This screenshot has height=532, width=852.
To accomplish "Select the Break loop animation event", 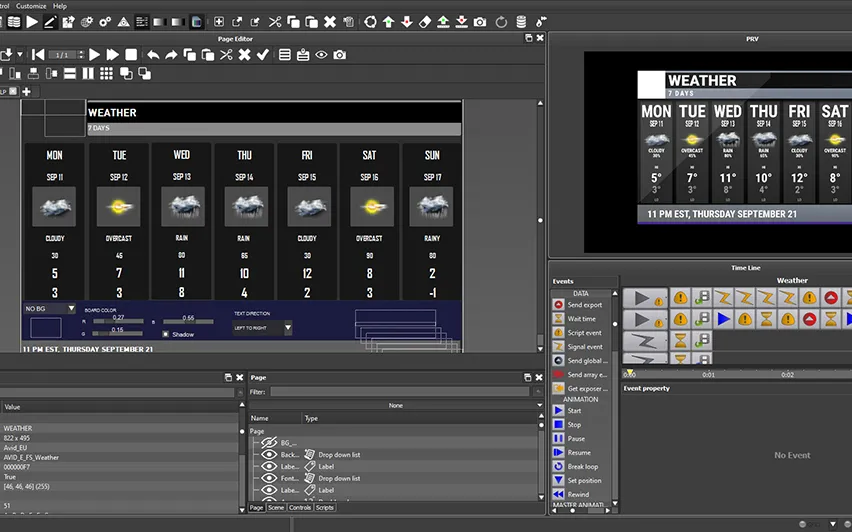I will (582, 467).
